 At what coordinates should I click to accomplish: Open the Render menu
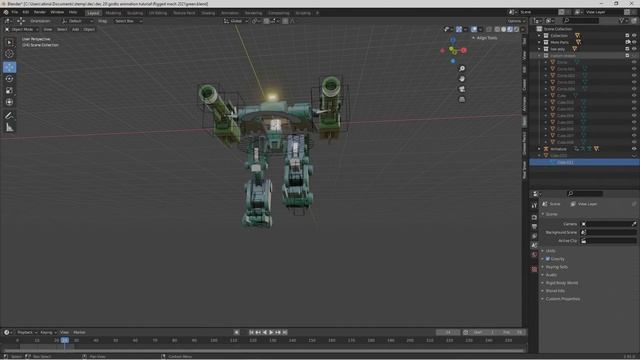pos(40,12)
